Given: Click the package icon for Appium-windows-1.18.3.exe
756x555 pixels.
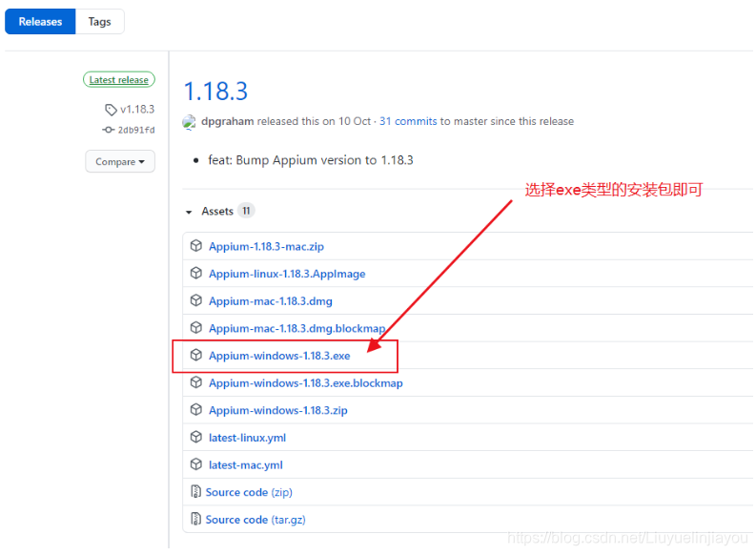Looking at the screenshot, I should coord(195,356).
